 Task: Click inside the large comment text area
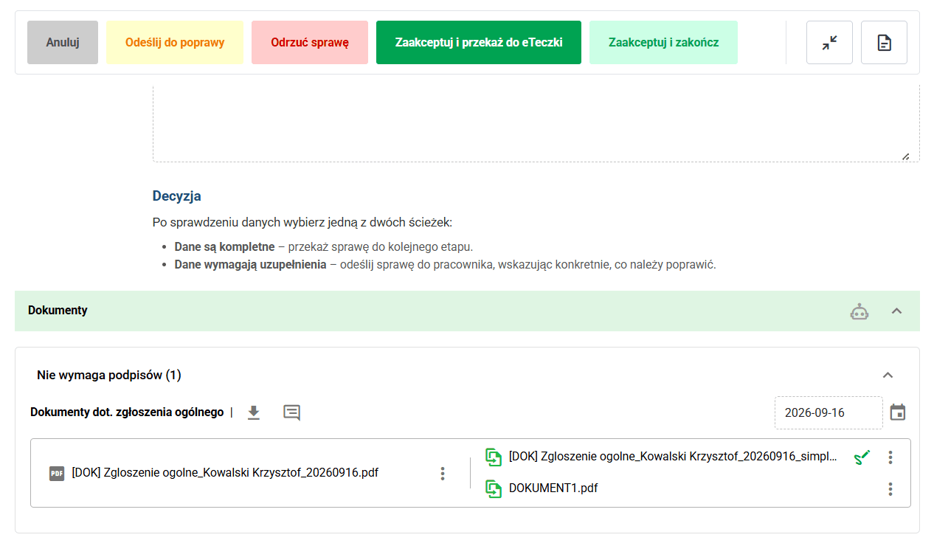pos(536,122)
